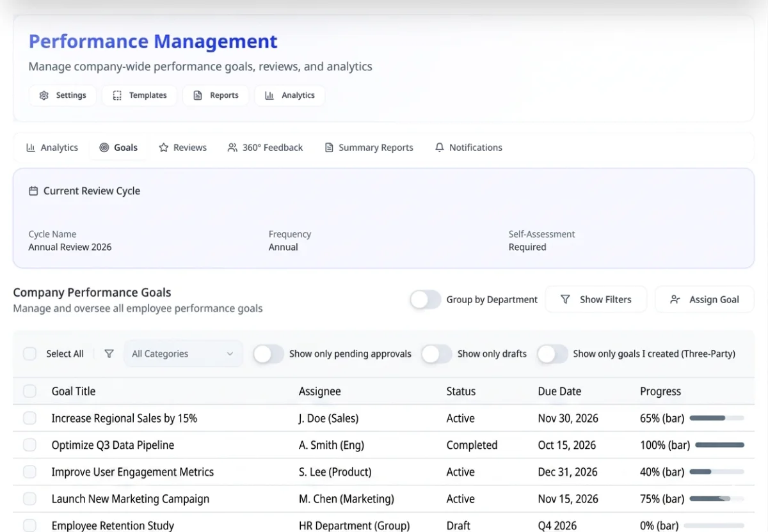Click assignee M. Chen (Marketing)
Image resolution: width=768 pixels, height=532 pixels.
(x=346, y=499)
